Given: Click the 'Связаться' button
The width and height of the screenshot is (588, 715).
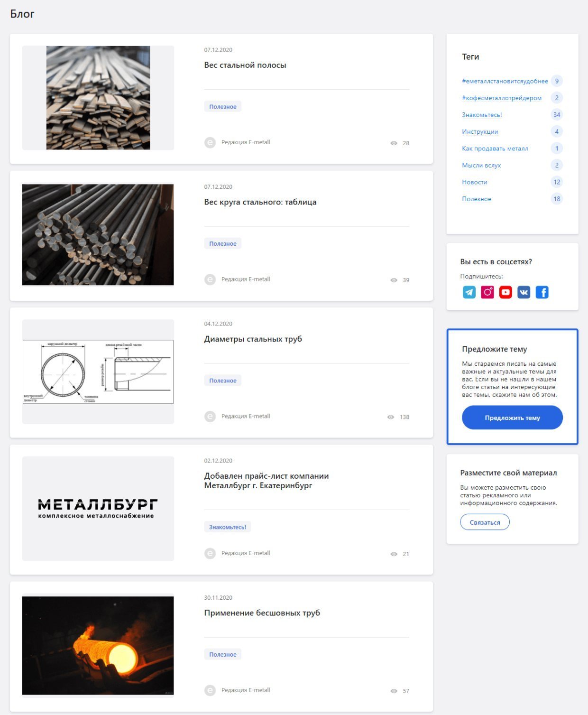Looking at the screenshot, I should point(485,522).
